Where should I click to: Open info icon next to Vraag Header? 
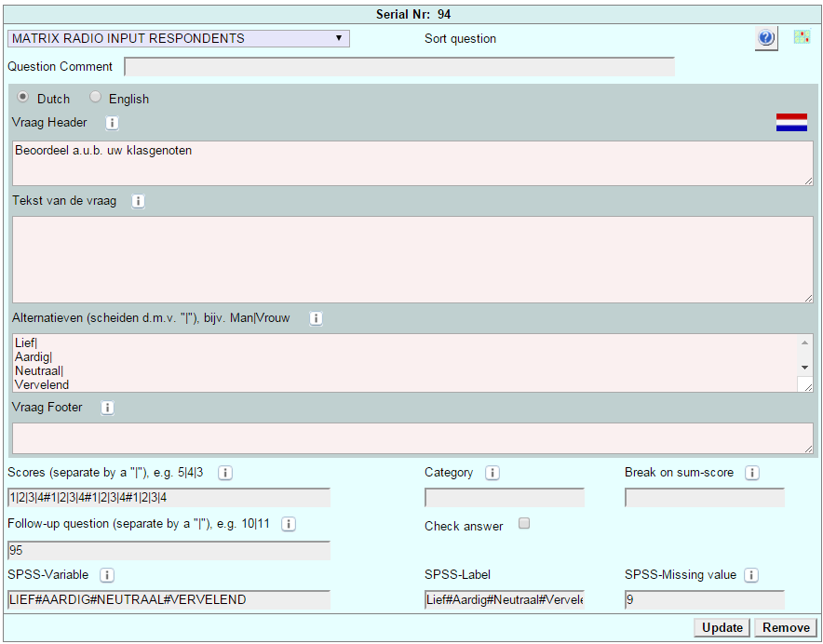tap(112, 123)
